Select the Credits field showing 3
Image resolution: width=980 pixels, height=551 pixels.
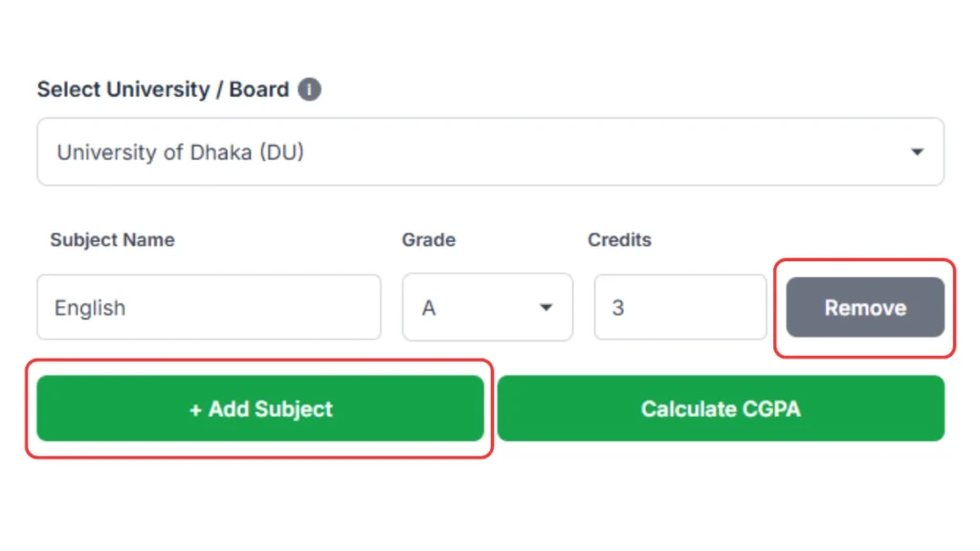click(x=679, y=307)
